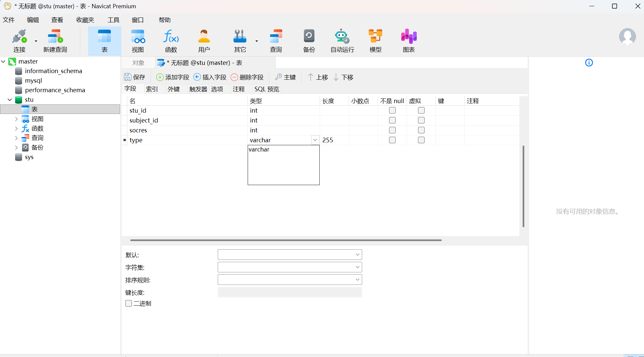Switch to the SQL 预览 tab
This screenshot has width=644, height=357.
click(x=266, y=89)
